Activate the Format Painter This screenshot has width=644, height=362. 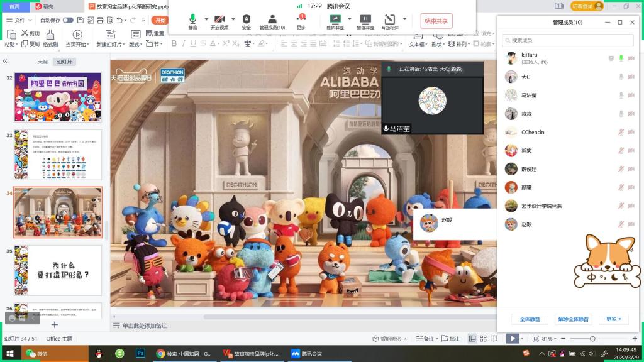tap(50, 38)
